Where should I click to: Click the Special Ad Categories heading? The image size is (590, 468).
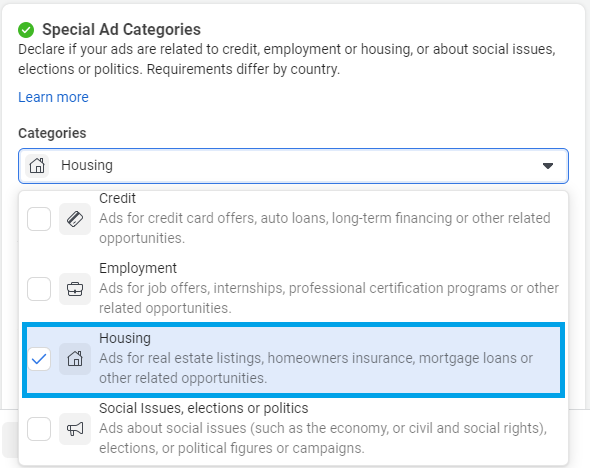pos(121,30)
